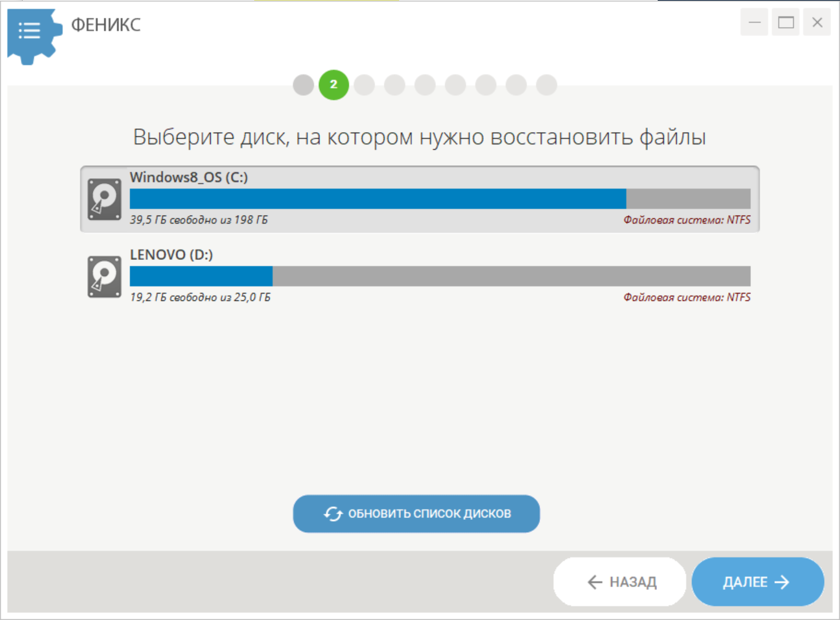
Task: Click file system NTFS label of drive C
Action: point(687,220)
